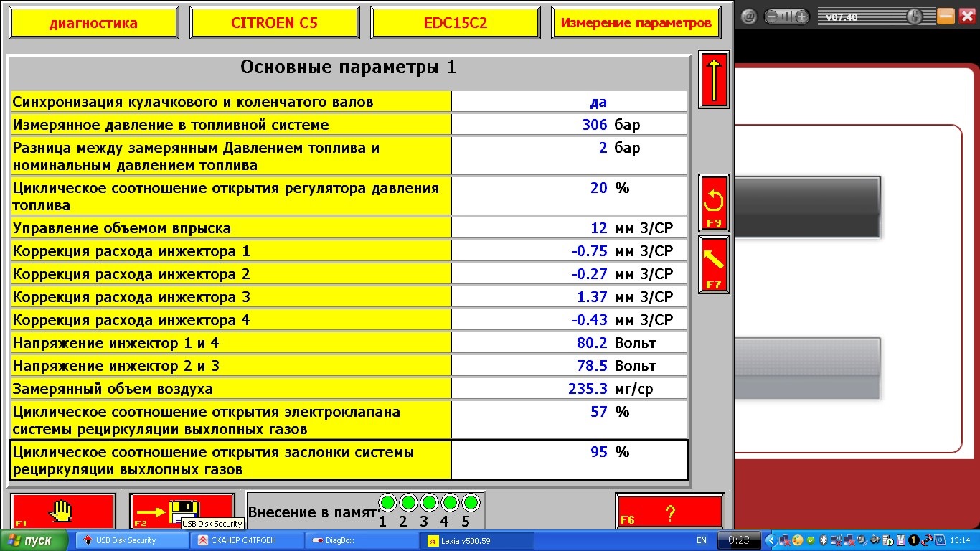980x551 pixels.
Task: Select row Коррекция расхода инжектора 1
Action: (x=349, y=251)
